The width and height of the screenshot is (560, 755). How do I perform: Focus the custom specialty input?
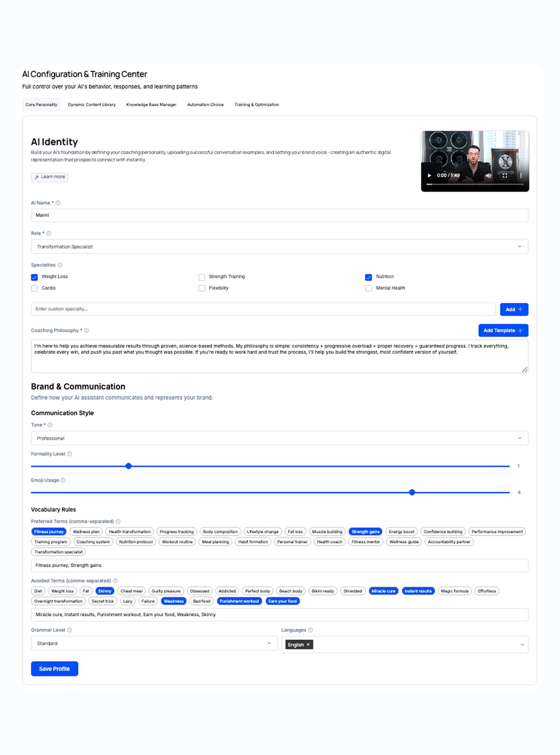click(x=263, y=309)
